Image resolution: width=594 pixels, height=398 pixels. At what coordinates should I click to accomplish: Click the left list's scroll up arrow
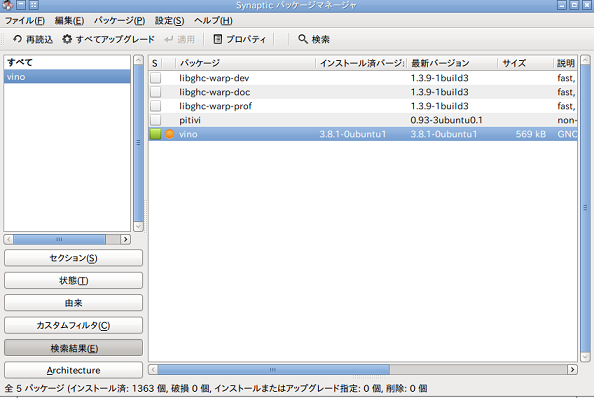pos(139,60)
